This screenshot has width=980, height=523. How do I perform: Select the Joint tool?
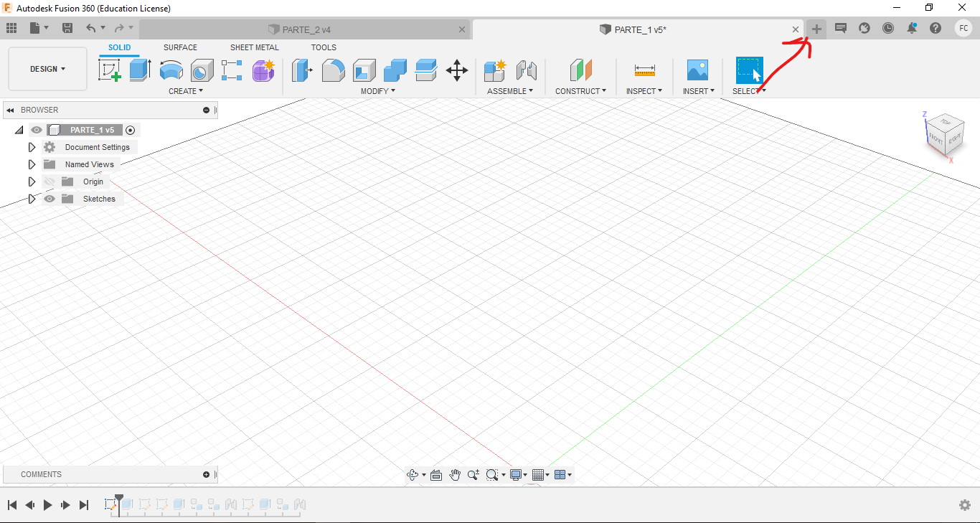[527, 70]
